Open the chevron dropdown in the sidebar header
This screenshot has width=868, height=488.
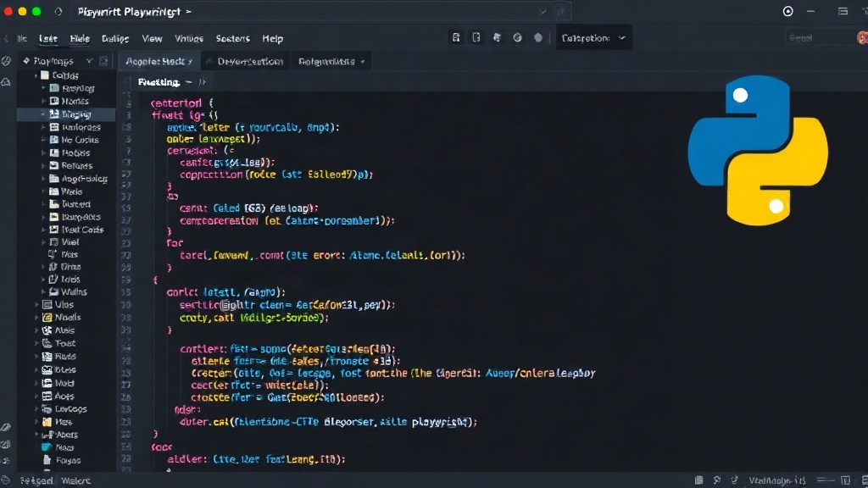point(88,61)
